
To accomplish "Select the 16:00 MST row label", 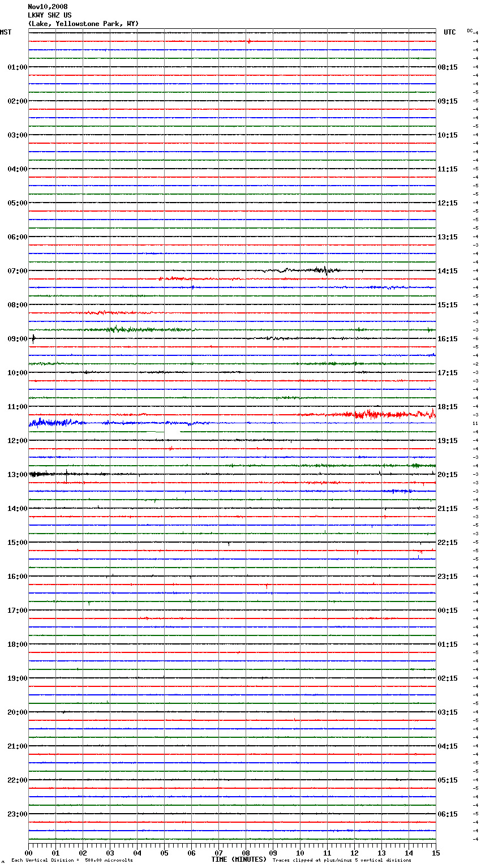I will (17, 577).
